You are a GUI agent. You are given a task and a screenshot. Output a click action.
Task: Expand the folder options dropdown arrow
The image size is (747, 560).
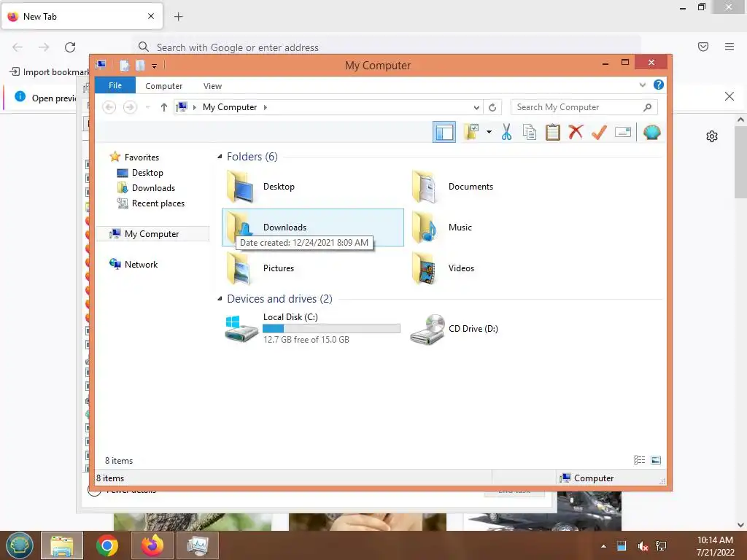pyautogui.click(x=489, y=132)
